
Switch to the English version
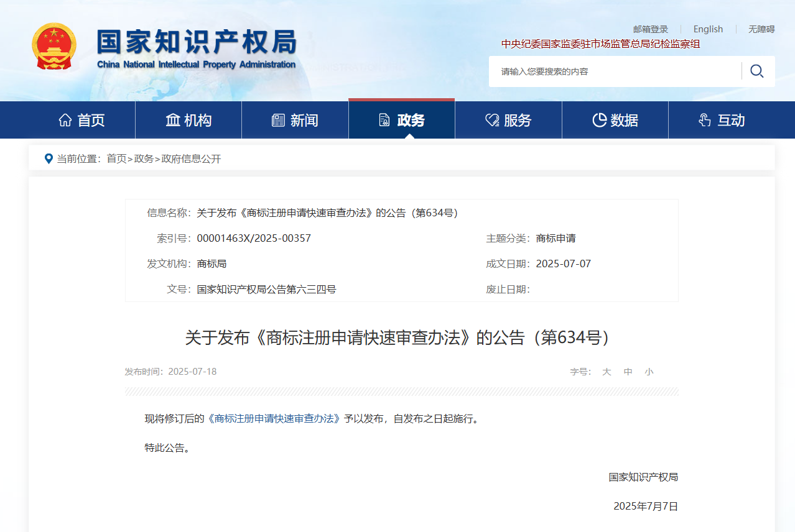tap(708, 29)
